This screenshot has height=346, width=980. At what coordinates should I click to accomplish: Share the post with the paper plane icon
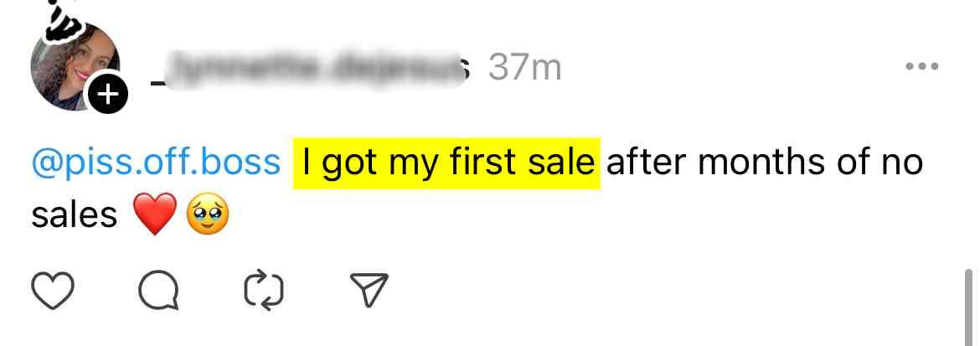pos(367,290)
